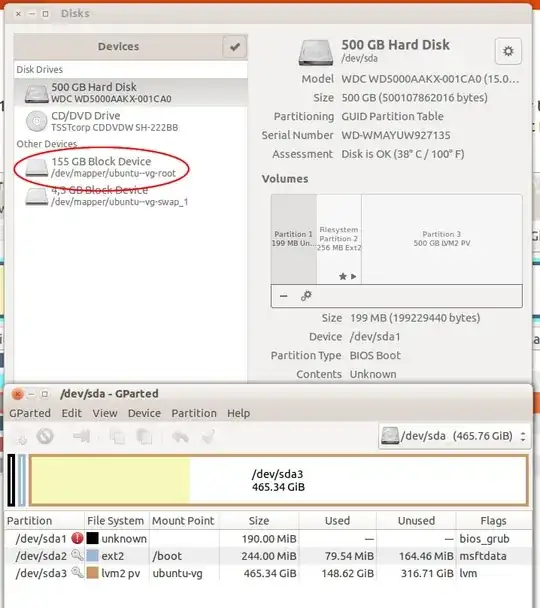Viewport: 540px width, 608px height.
Task: Click the key icon beside /dev/sda2
Action: 77,555
